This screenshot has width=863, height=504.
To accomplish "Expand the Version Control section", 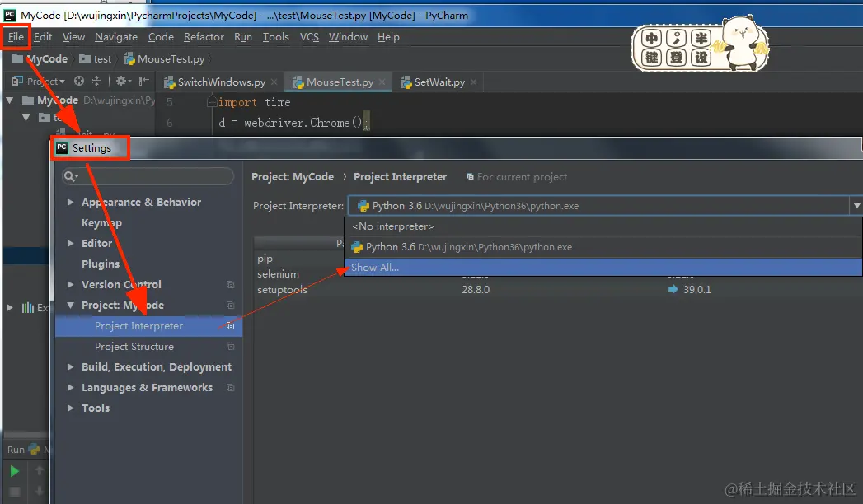I will coord(70,285).
